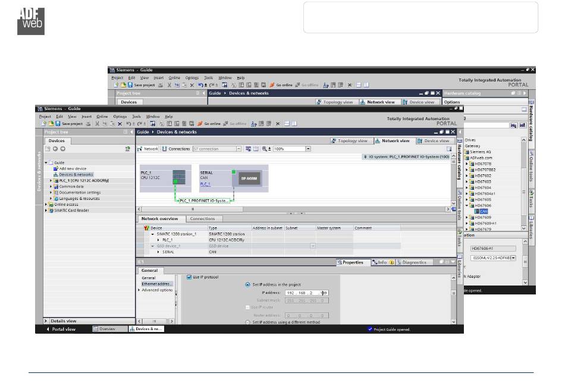Switch to Portal view from the bottom bar
Screen dimensions: 565x392
[x=61, y=329]
